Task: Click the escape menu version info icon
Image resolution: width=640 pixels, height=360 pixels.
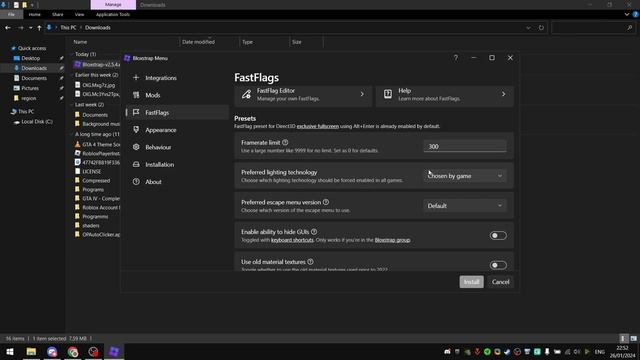Action: click(326, 202)
